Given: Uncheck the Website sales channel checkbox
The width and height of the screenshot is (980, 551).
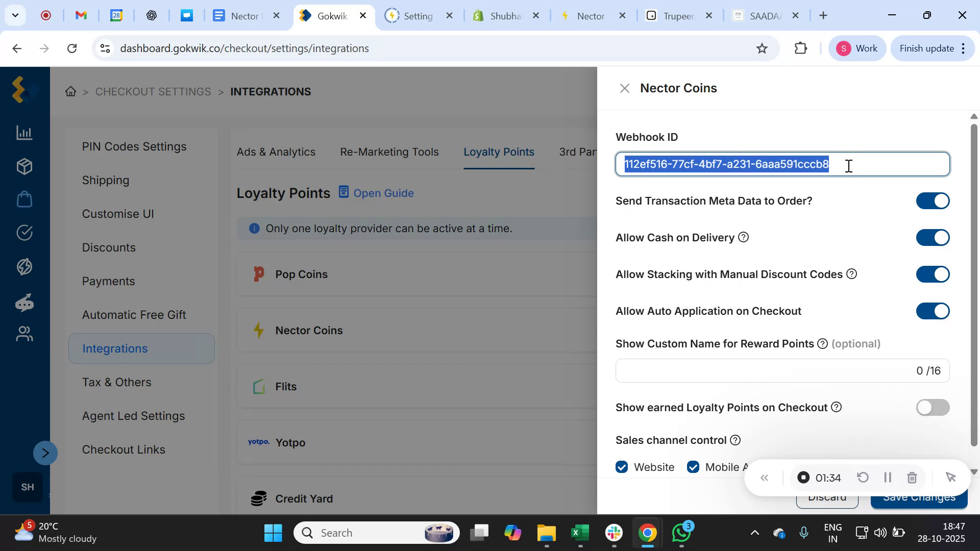Looking at the screenshot, I should [x=622, y=466].
